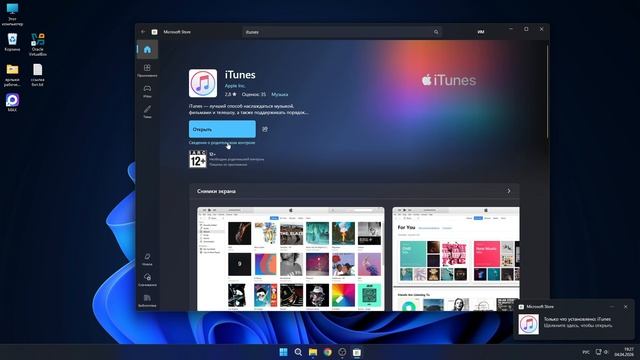Launch the MAX app desktop shortcut
This screenshot has width=640, height=360.
(12, 102)
